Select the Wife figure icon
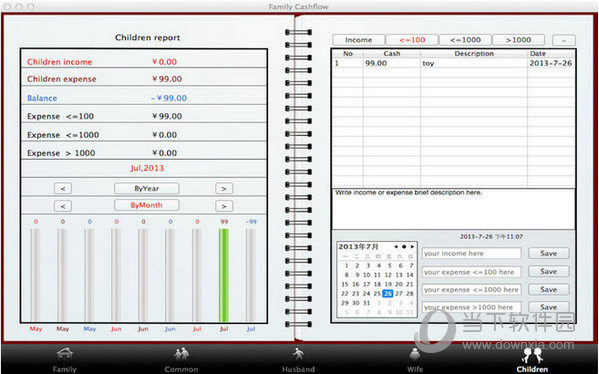 (x=415, y=354)
